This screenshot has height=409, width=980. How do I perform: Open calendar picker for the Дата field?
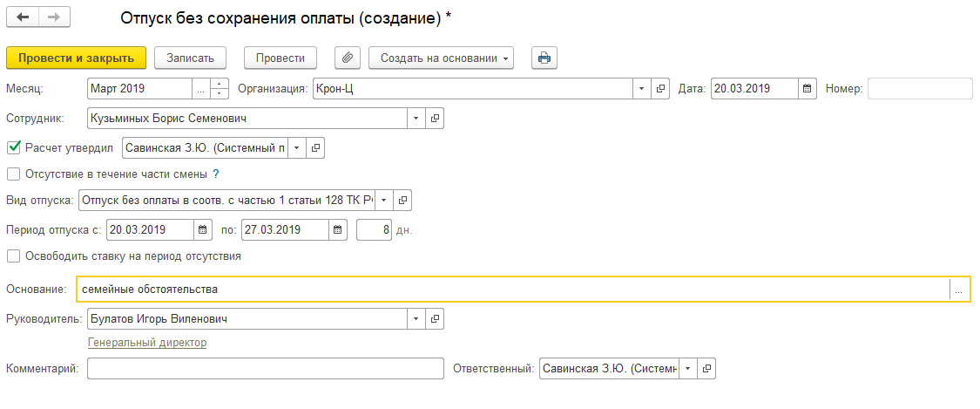pos(808,89)
